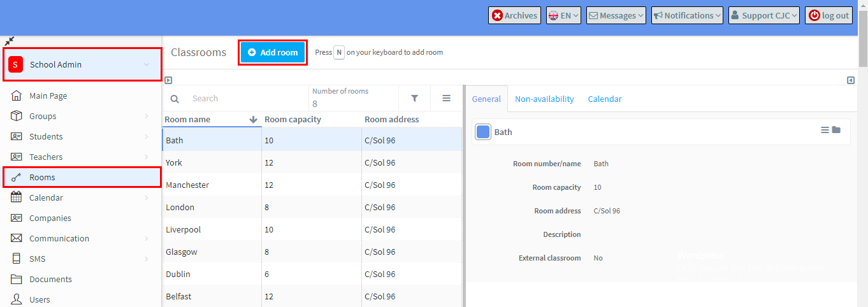
Task: Sort by Room address column header
Action: coord(412,119)
